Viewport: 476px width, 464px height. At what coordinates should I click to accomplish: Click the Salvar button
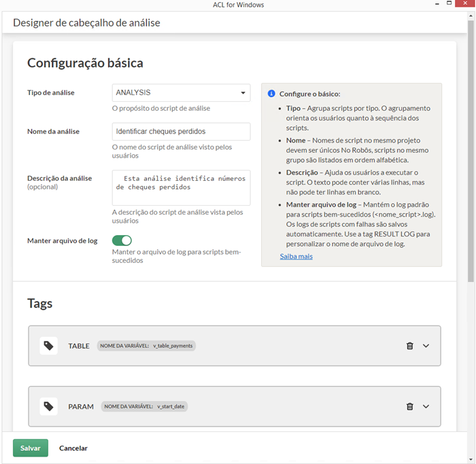(x=30, y=448)
